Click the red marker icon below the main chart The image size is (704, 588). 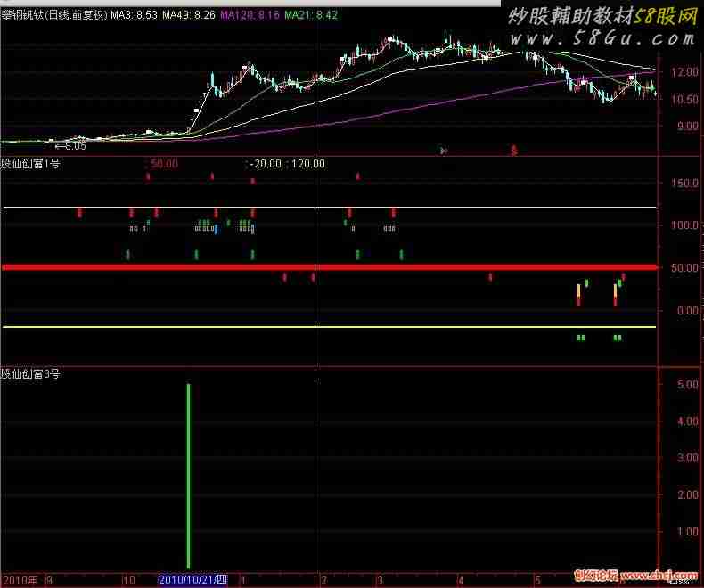pos(514,150)
